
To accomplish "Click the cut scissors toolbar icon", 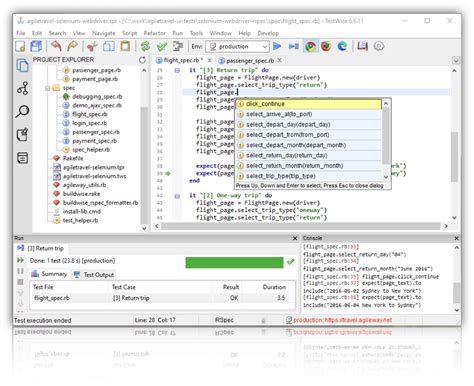I will pos(92,46).
